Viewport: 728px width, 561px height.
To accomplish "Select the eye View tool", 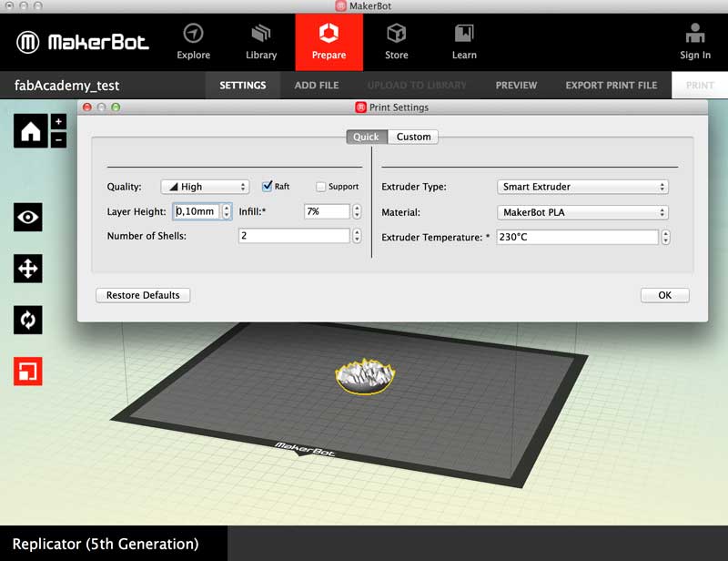I will [x=28, y=217].
